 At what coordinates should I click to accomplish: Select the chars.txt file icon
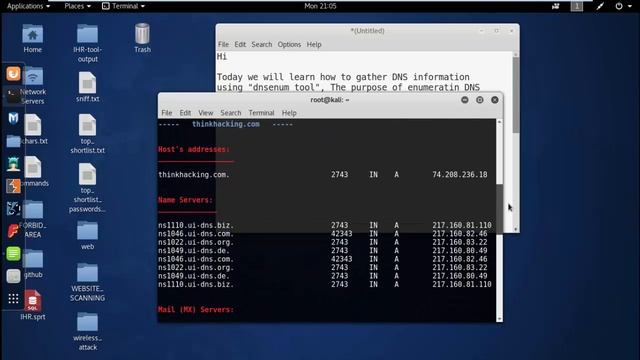tap(33, 130)
